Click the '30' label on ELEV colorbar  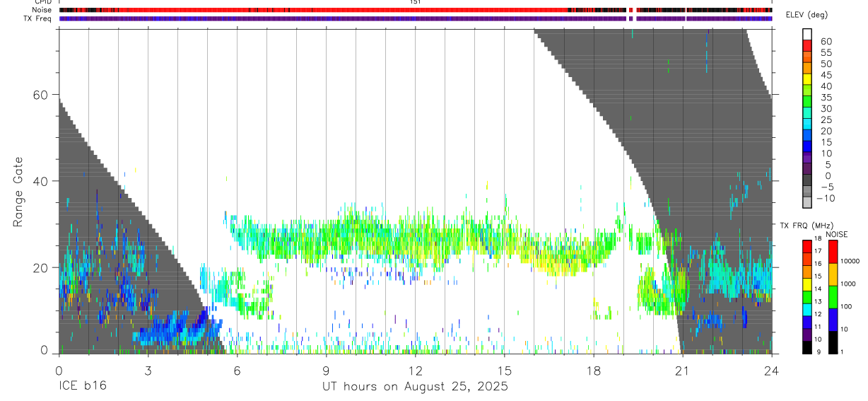[x=826, y=109]
